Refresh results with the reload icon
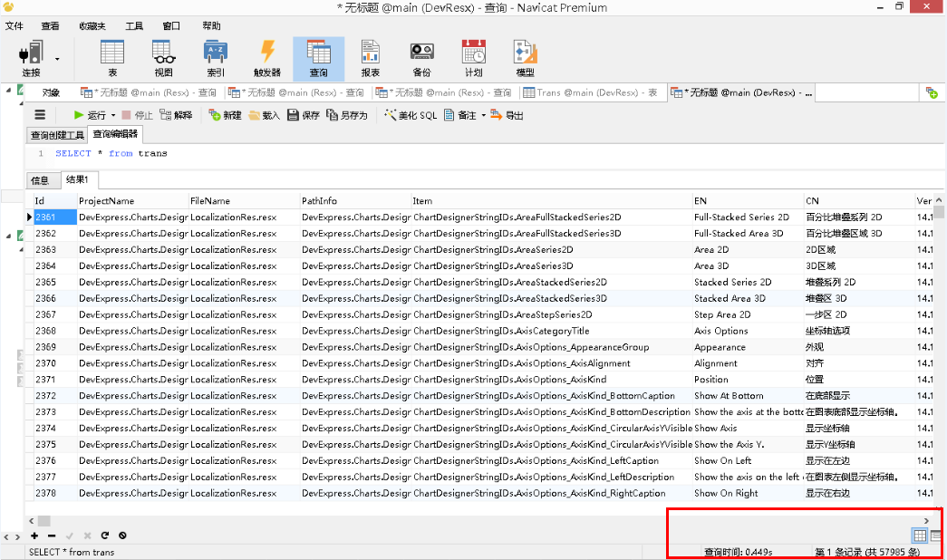The height and width of the screenshot is (560, 947). [x=104, y=536]
